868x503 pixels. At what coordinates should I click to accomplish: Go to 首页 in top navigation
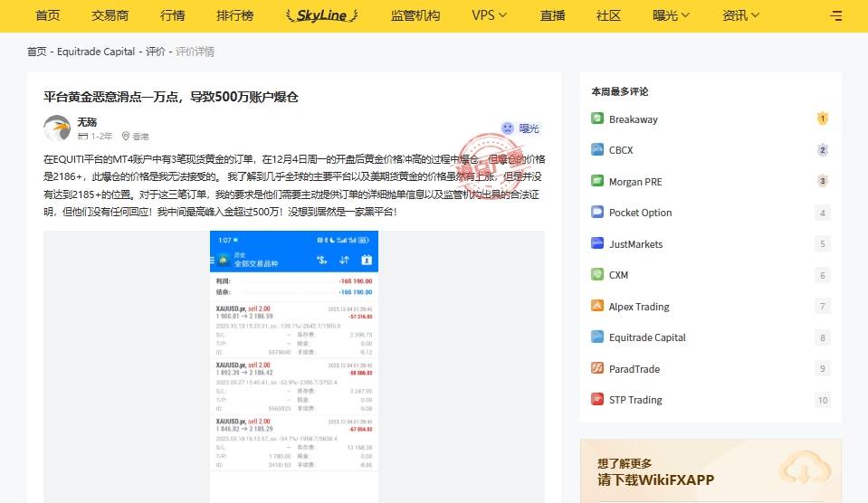pyautogui.click(x=48, y=15)
